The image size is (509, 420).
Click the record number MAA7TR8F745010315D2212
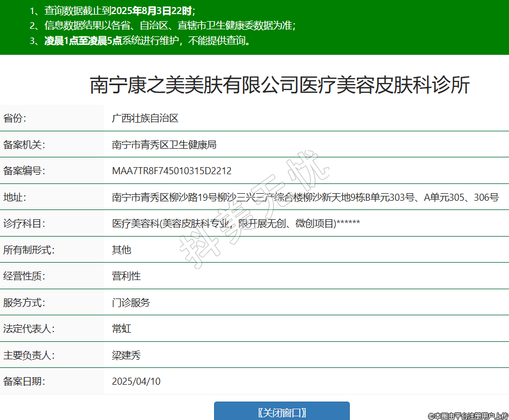click(x=172, y=171)
